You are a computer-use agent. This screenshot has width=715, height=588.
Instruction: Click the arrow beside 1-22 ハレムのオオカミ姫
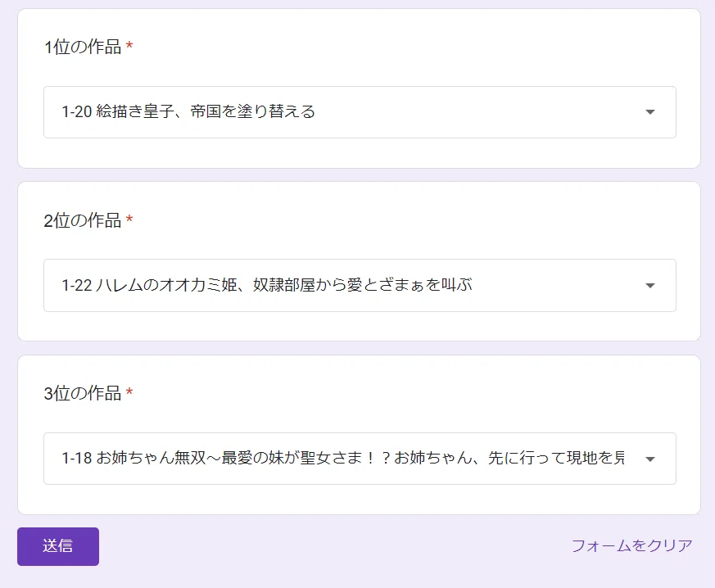tap(650, 286)
